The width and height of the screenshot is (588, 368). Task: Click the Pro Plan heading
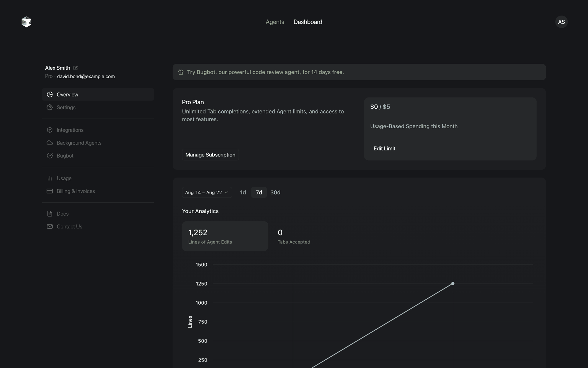click(193, 102)
